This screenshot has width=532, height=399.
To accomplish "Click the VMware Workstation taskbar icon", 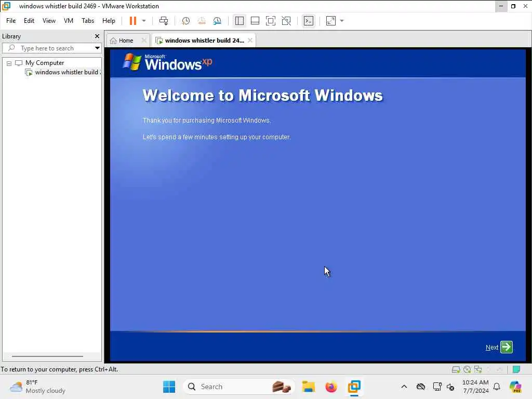I will point(354,387).
